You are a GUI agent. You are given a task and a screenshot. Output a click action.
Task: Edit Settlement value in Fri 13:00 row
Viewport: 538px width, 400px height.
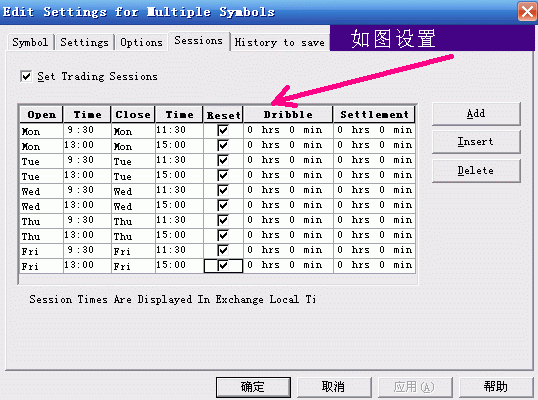click(x=374, y=266)
